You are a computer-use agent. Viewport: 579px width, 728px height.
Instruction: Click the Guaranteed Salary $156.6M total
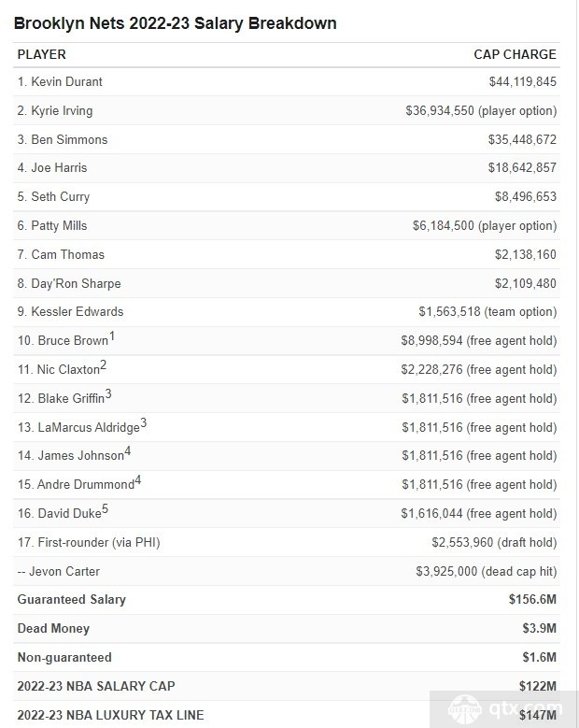(532, 599)
